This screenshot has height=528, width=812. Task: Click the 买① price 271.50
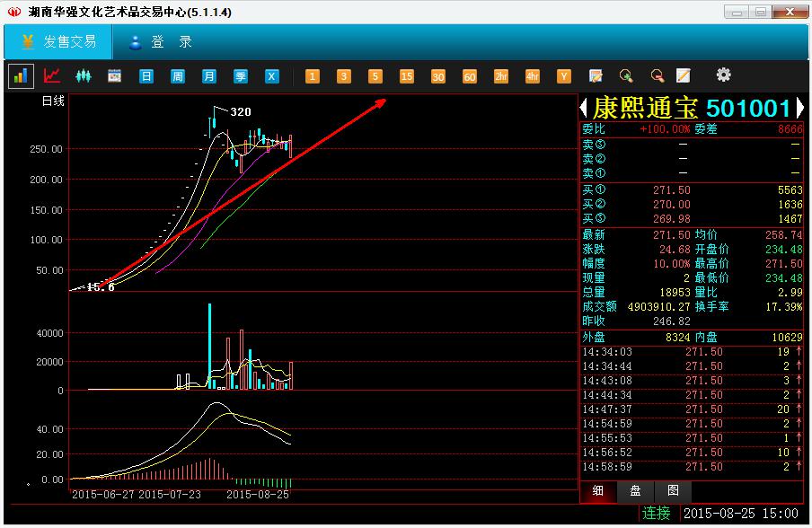point(672,190)
